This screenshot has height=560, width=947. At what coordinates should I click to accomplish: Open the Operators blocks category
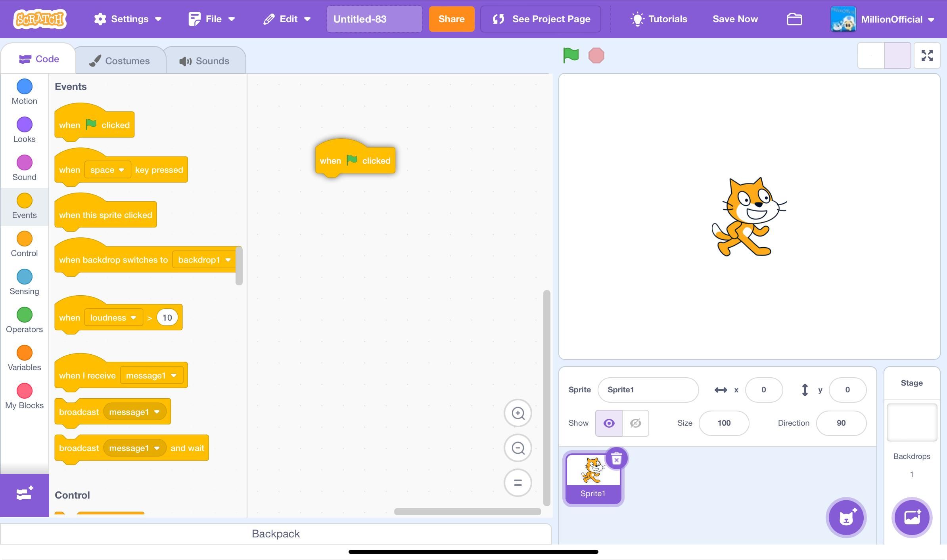click(24, 319)
